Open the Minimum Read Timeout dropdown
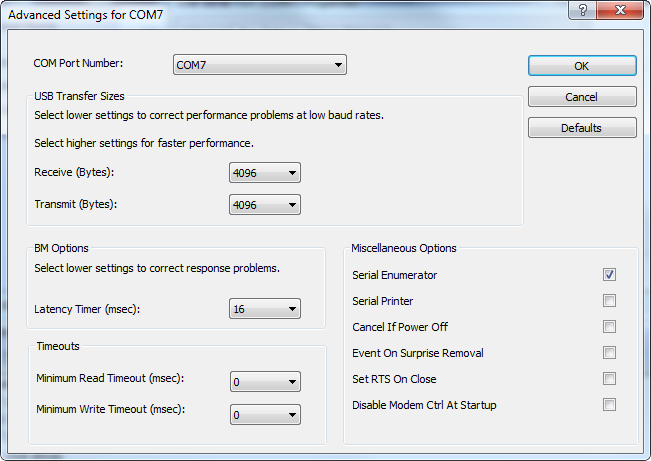Viewport: 651px width, 461px height. [x=265, y=381]
